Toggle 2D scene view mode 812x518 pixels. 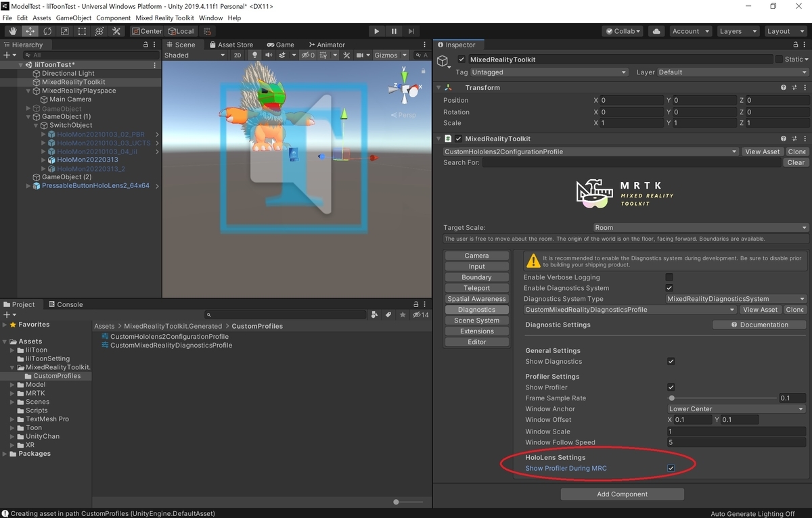tap(238, 55)
